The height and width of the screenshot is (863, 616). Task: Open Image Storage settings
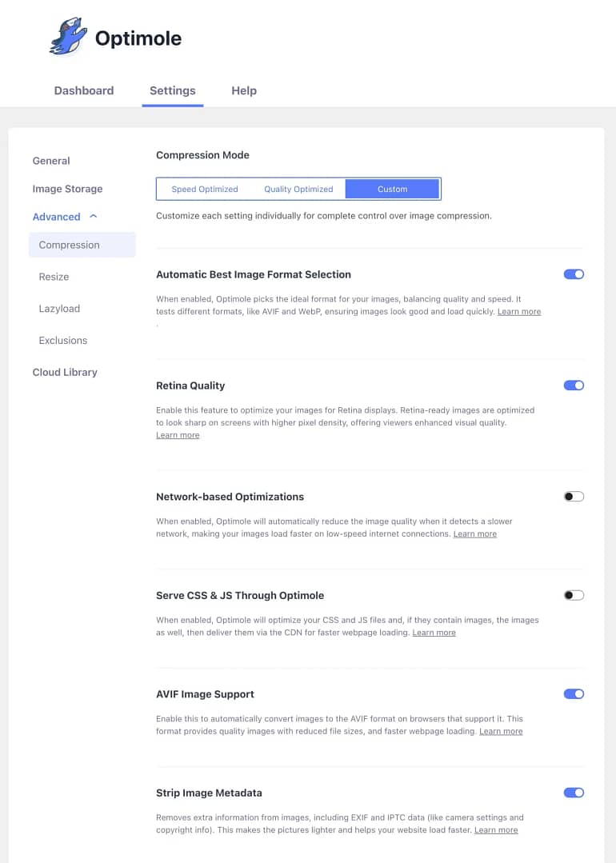(x=67, y=189)
